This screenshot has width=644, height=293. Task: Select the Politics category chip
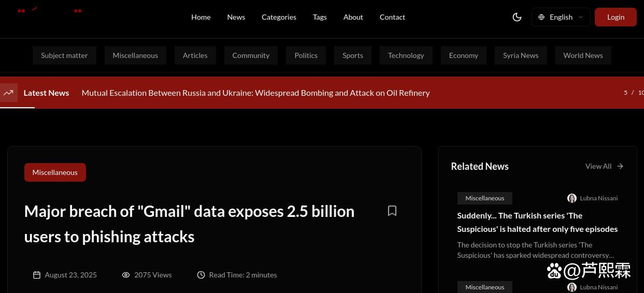(306, 55)
